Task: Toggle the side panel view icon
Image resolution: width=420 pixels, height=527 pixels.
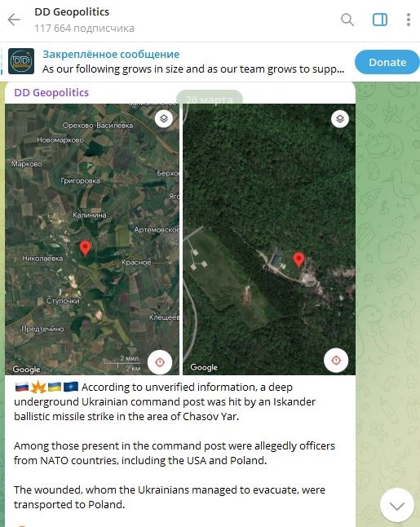Action: click(380, 20)
